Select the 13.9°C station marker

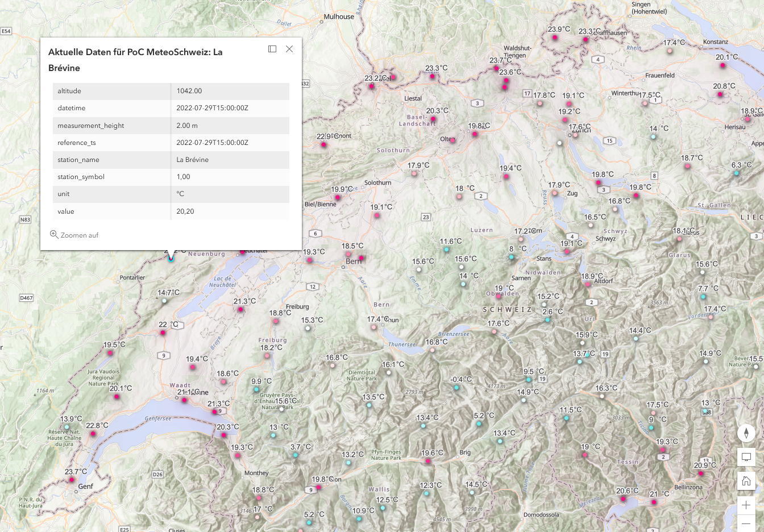click(x=67, y=427)
